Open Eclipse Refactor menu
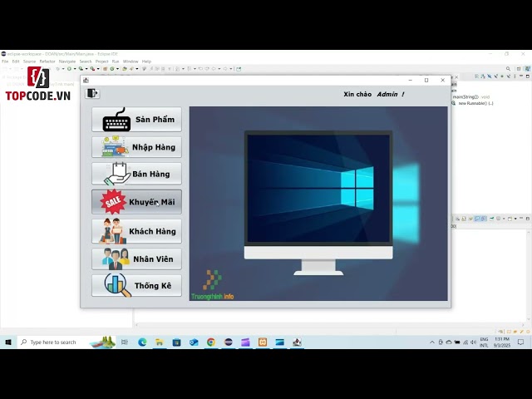Image resolution: width=532 pixels, height=399 pixels. click(47, 62)
